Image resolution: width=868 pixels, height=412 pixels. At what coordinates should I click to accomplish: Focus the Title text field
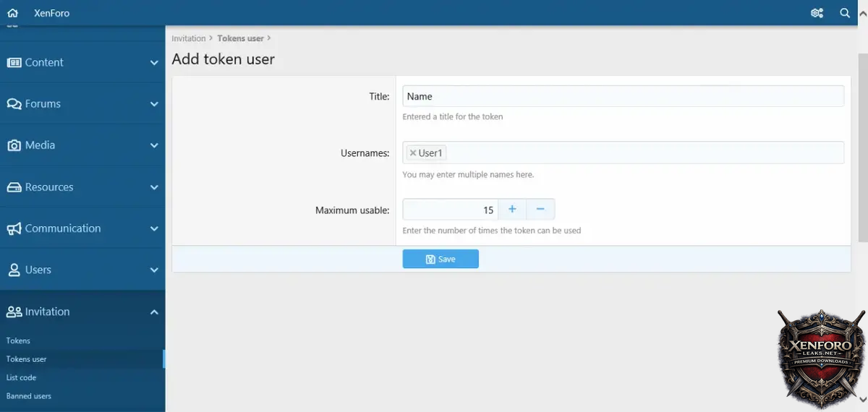coord(623,96)
